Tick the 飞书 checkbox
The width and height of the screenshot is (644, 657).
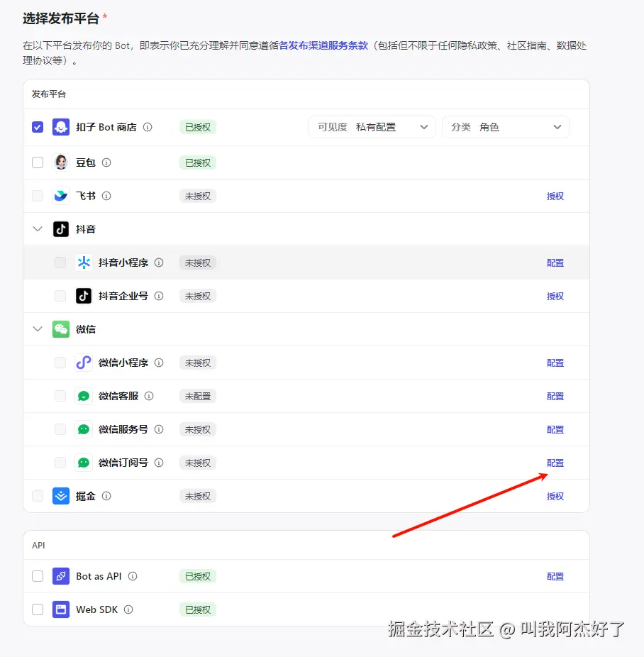pos(38,196)
